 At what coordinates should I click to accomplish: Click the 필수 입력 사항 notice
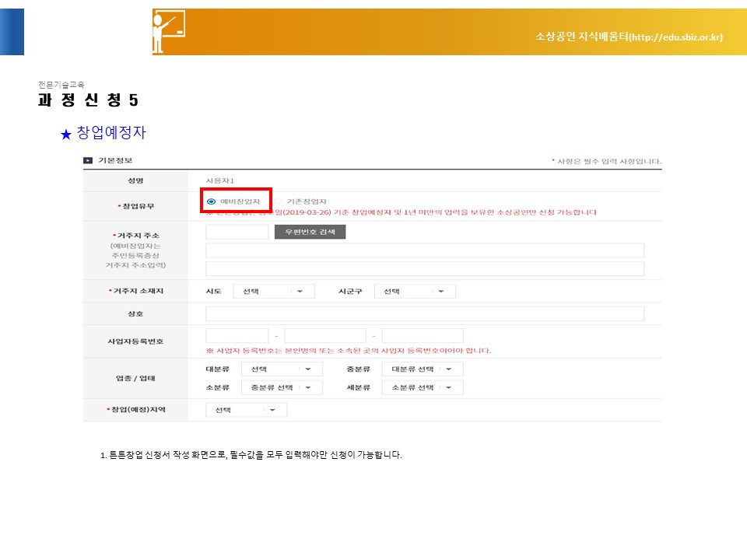(607, 161)
